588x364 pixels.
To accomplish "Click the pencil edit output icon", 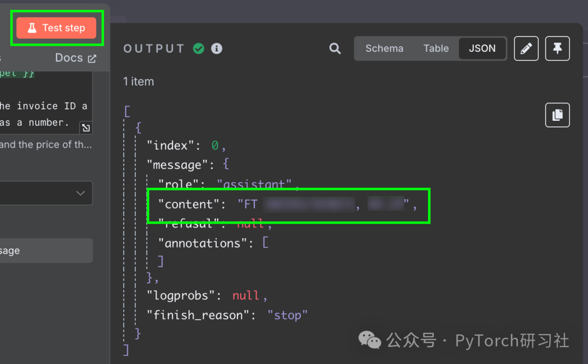I will [526, 48].
